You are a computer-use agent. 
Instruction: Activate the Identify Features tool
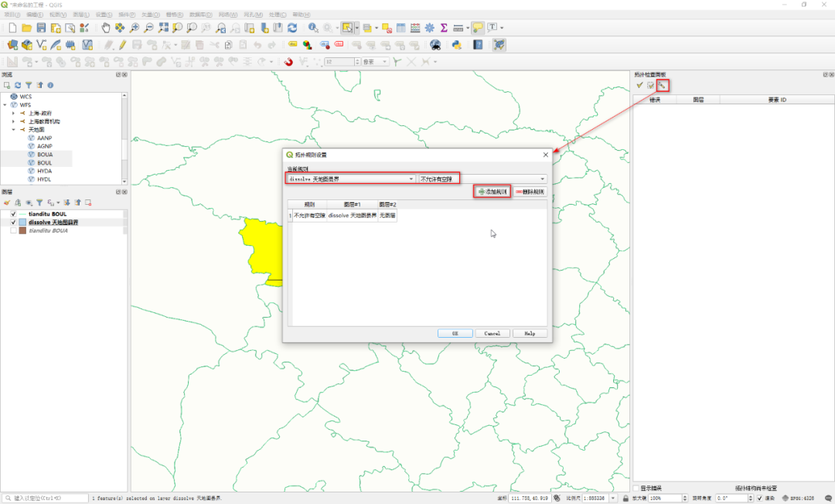click(x=313, y=28)
